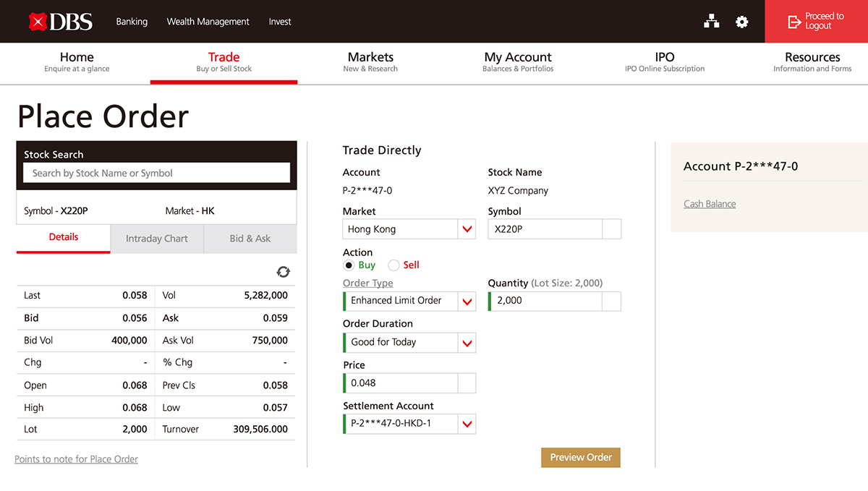The width and height of the screenshot is (868, 491).
Task: Expand the Order Duration dropdown
Action: click(467, 343)
